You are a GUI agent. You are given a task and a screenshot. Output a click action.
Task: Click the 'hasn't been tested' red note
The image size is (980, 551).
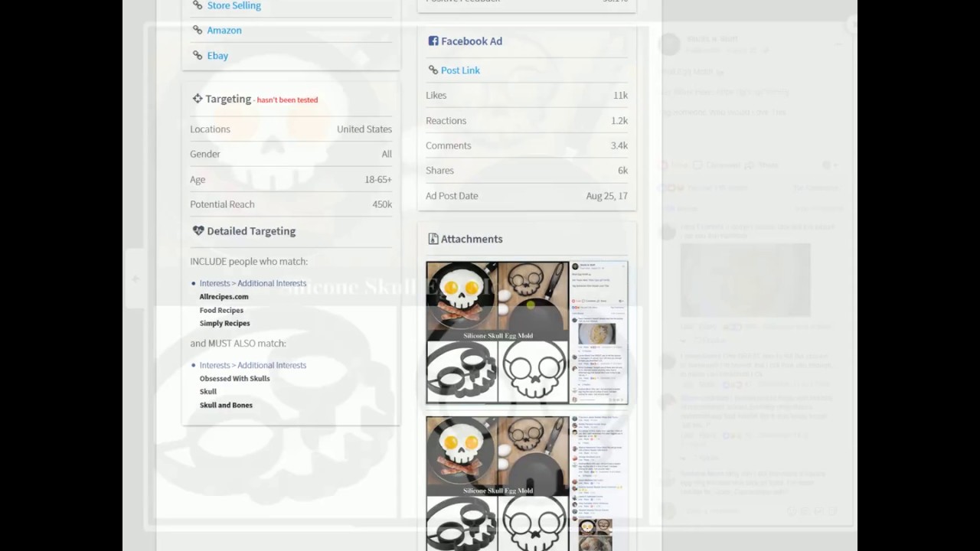point(287,99)
